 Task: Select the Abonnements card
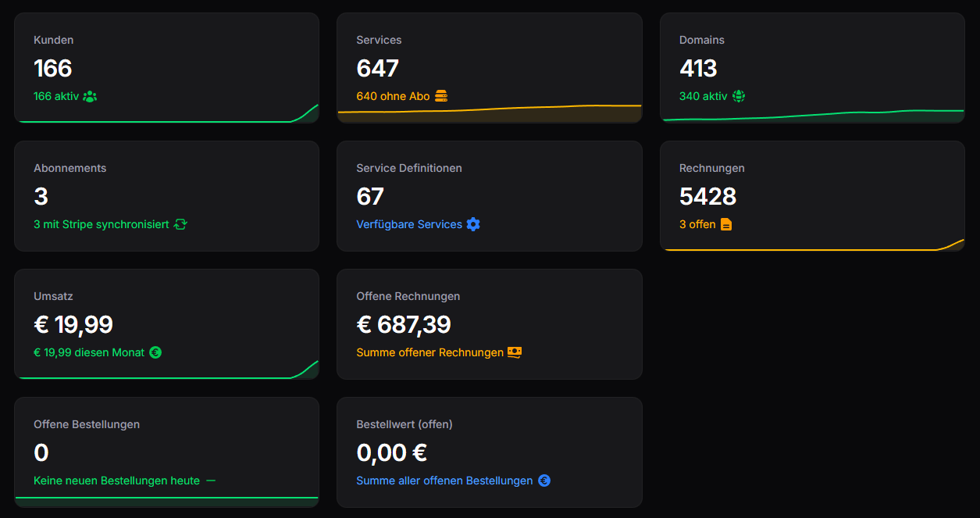(x=166, y=195)
